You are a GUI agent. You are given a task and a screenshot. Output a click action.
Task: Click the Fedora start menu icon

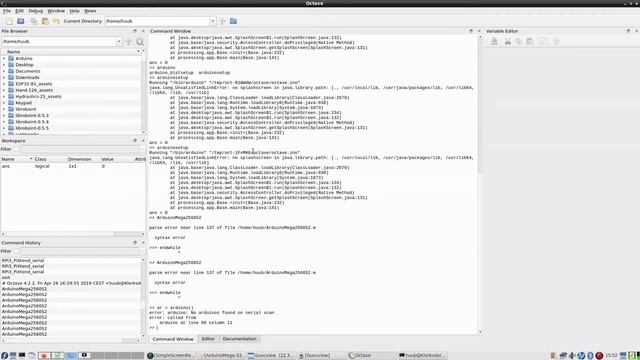[4, 356]
